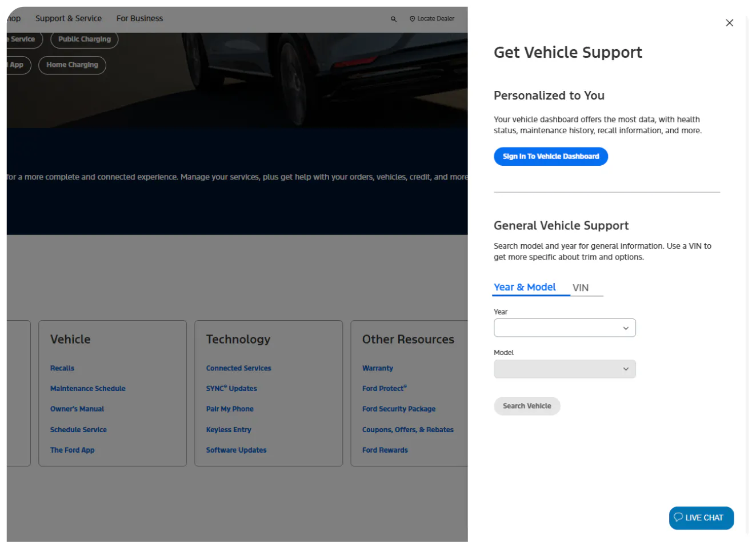Open the Ford Protect link
The width and height of the screenshot is (756, 542).
click(x=385, y=388)
